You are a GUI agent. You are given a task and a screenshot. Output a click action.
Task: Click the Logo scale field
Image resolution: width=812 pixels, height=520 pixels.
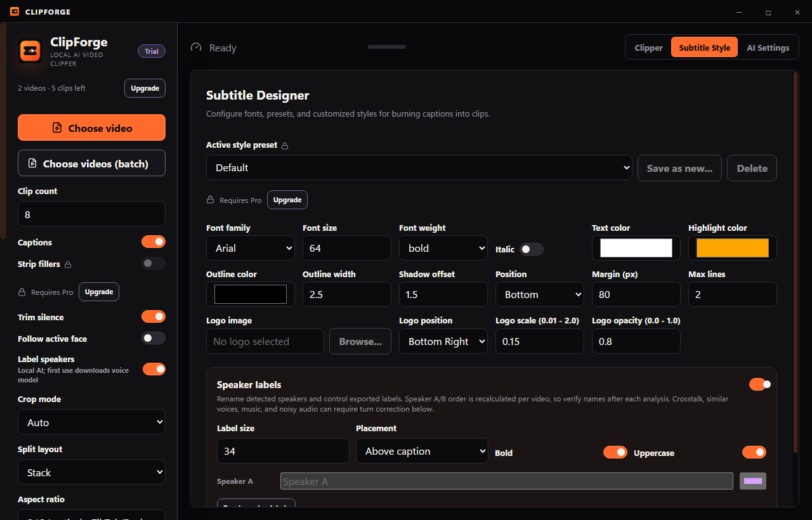pyautogui.click(x=540, y=341)
